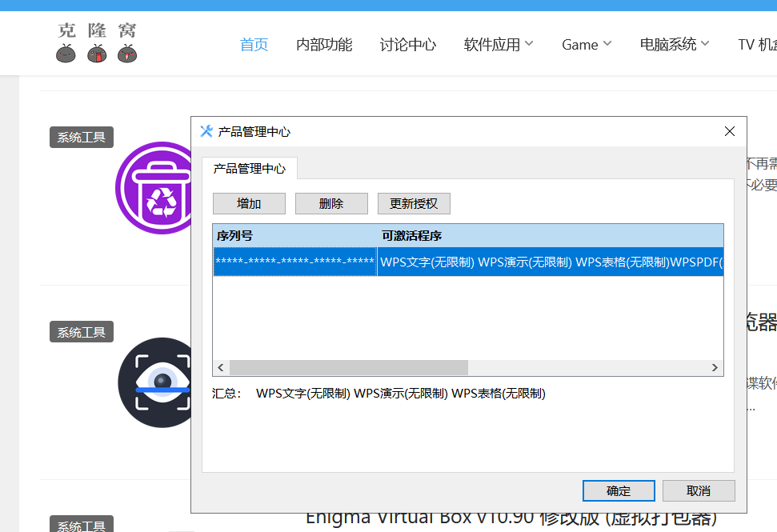
Task: Click the list's left scroll arrow
Action: pyautogui.click(x=221, y=367)
